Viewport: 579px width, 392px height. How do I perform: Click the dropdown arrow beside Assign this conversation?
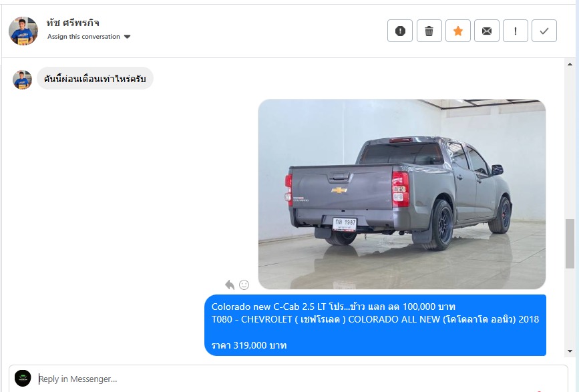pyautogui.click(x=128, y=37)
